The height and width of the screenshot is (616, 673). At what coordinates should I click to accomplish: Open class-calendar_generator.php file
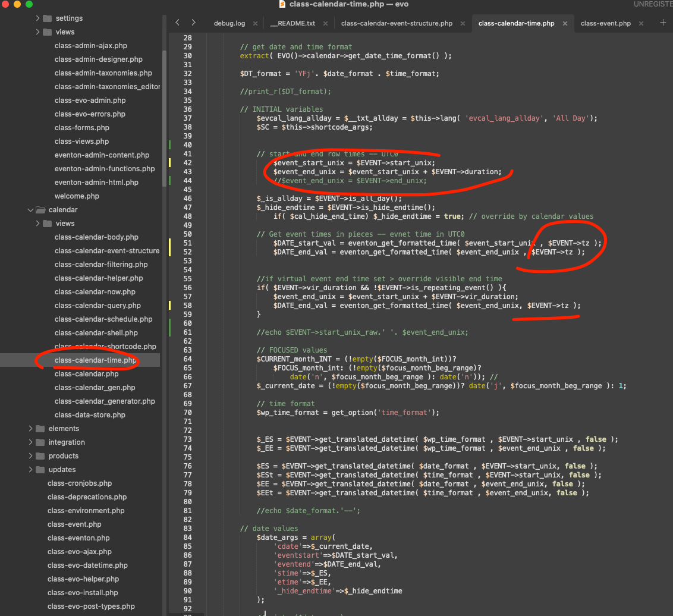pos(105,401)
